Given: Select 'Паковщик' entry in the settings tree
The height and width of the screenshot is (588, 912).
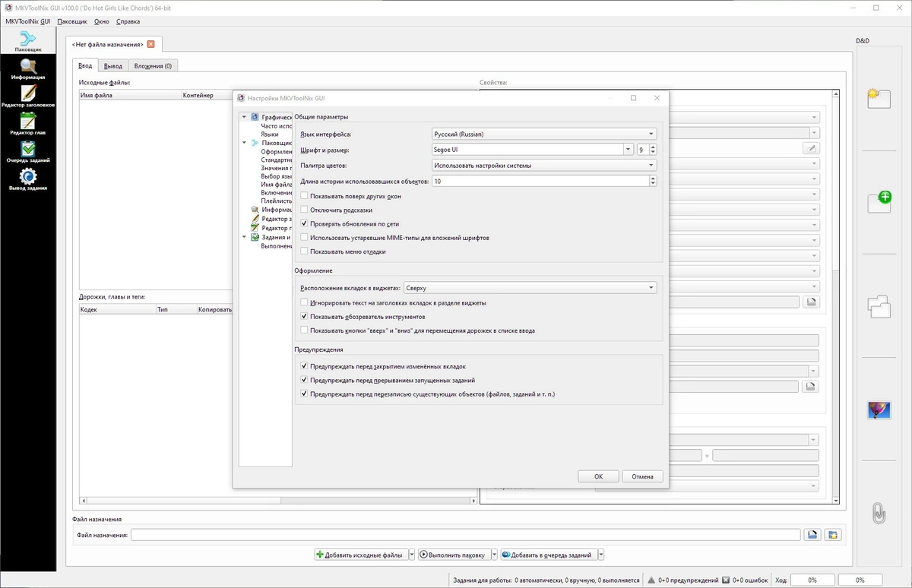Looking at the screenshot, I should coord(272,143).
